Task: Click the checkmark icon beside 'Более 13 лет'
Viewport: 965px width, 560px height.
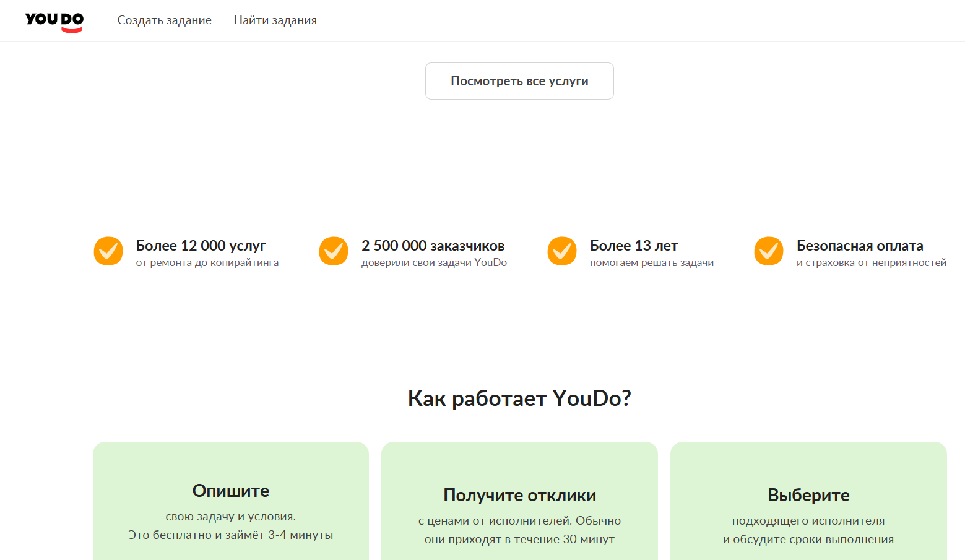Action: [x=562, y=251]
